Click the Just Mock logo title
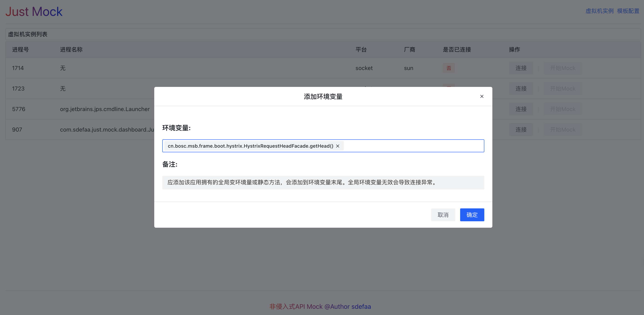644x315 pixels. coord(34,11)
